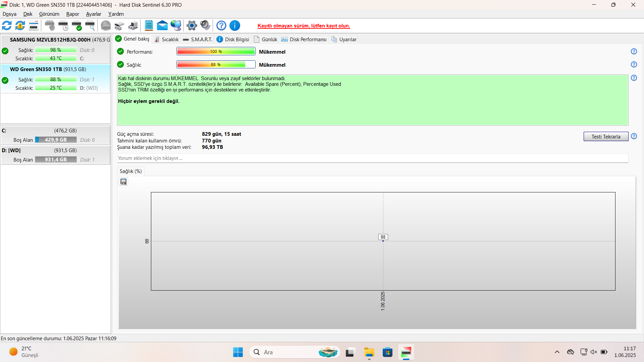Screen dimensions: 644x362
Task: Open Microsoft Store from the taskbar
Action: (387, 352)
